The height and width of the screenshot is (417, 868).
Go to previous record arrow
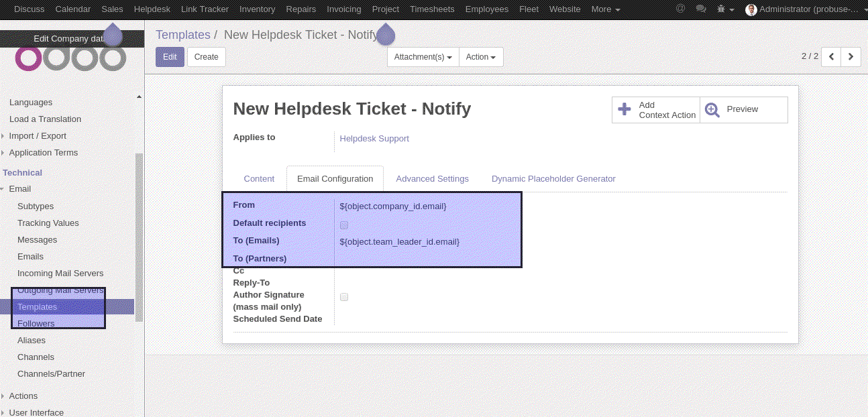click(x=831, y=57)
